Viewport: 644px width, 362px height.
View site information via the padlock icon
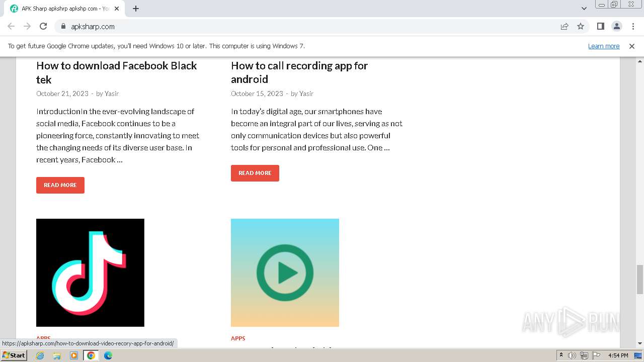pos(63,26)
